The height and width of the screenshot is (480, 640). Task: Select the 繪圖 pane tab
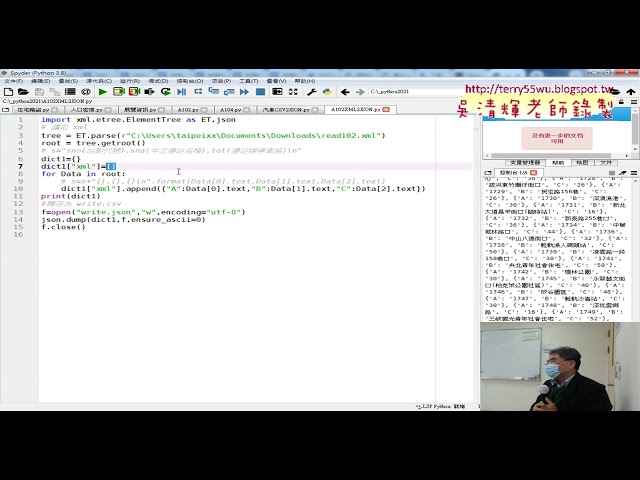click(x=581, y=162)
